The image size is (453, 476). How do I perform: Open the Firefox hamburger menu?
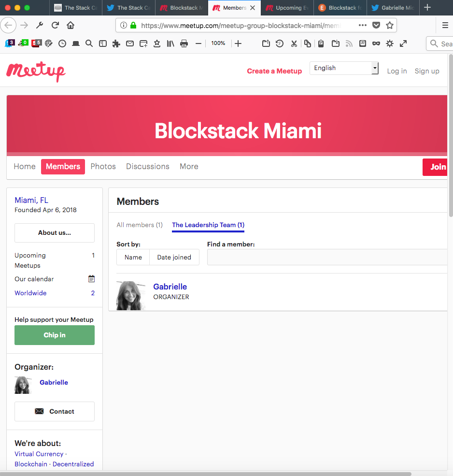coord(445,25)
